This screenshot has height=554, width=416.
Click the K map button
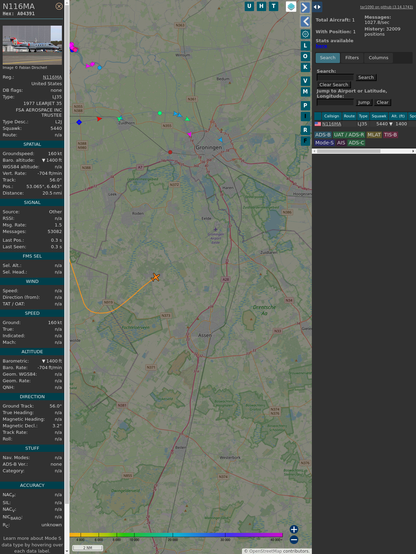point(305,67)
